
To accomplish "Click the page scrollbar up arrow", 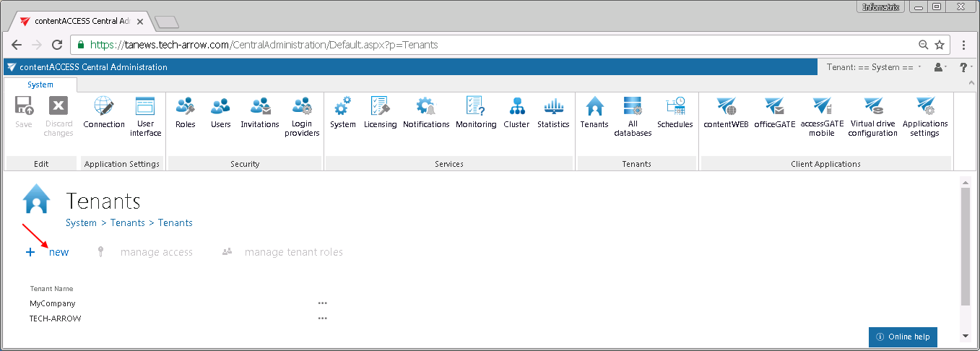I will coord(966,181).
